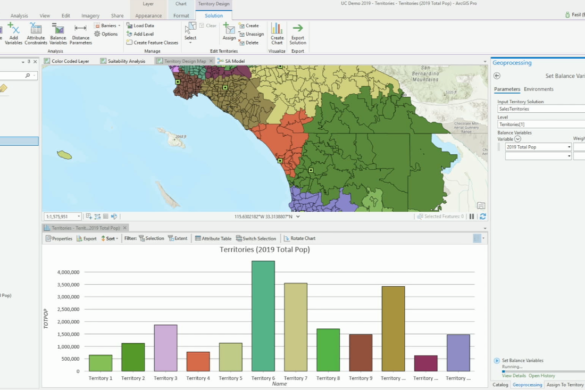Viewport: 585px width, 390px height.
Task: Click Create Feature Classes
Action: 152,43
